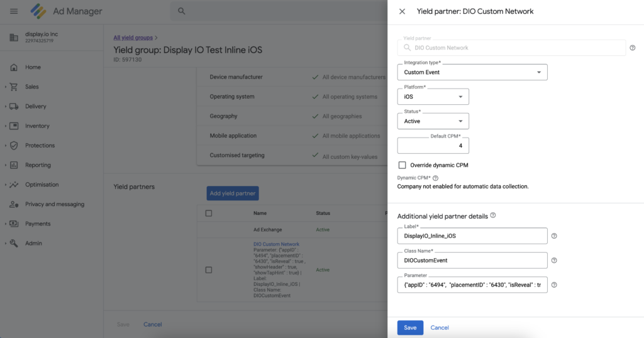Click the Class Name field DIOCustomEvent
This screenshot has height=338, width=644.
coord(472,261)
